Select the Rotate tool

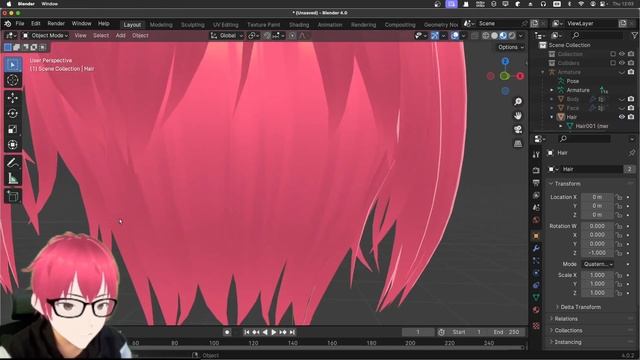pyautogui.click(x=13, y=113)
